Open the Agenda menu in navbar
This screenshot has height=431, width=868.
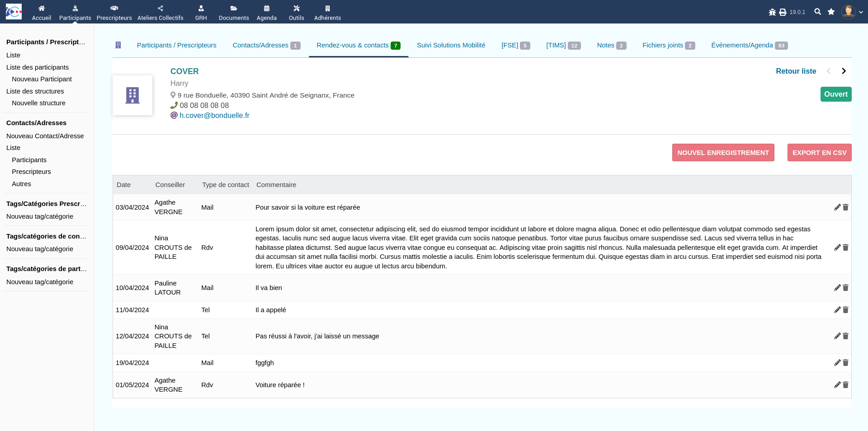266,12
